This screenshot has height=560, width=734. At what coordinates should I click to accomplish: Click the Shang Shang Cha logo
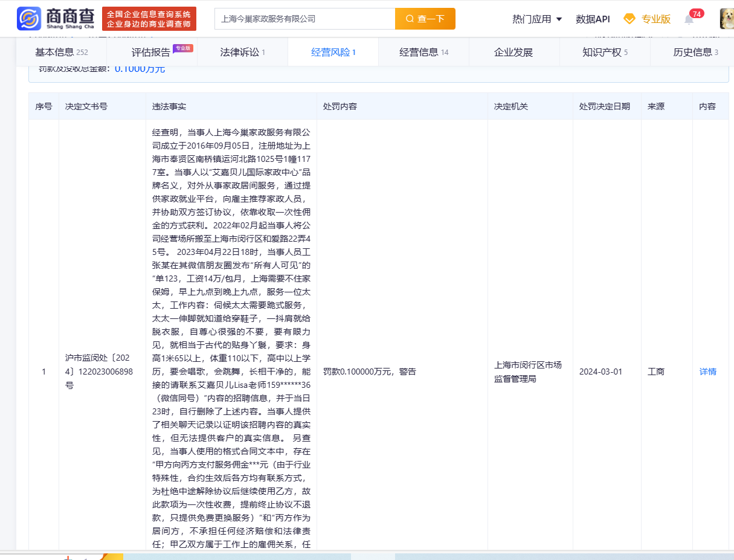[x=55, y=19]
